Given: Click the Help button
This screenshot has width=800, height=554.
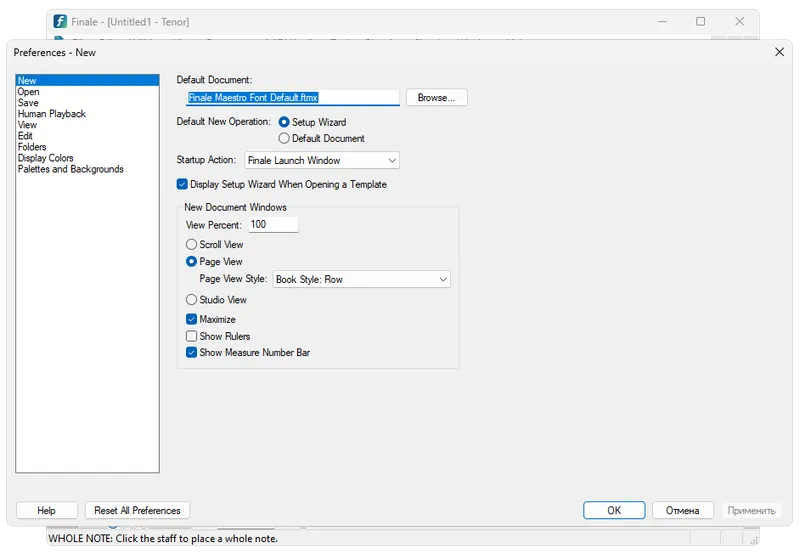Looking at the screenshot, I should coord(46,510).
